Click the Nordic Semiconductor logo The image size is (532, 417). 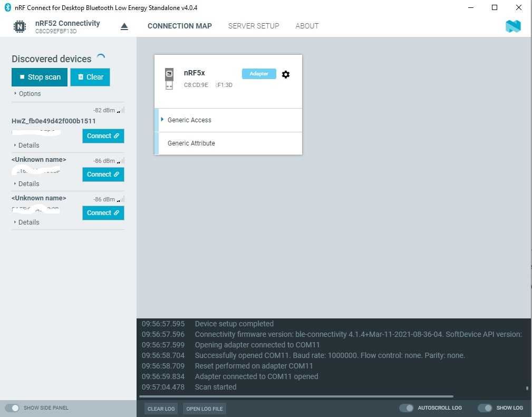(513, 26)
